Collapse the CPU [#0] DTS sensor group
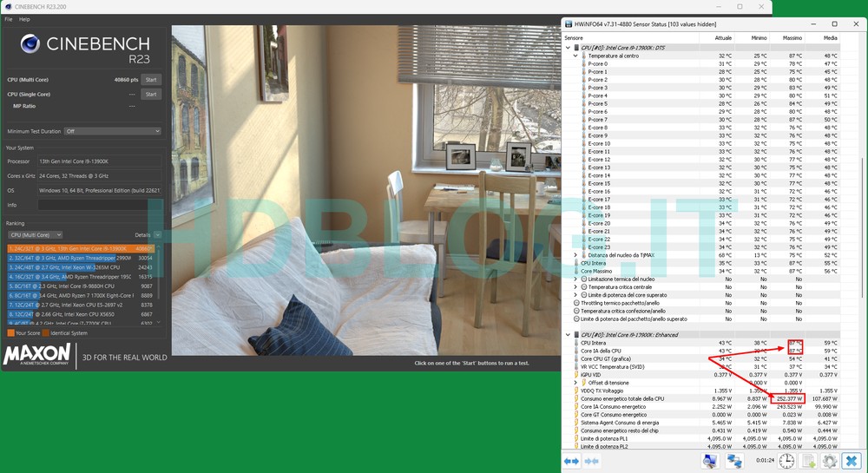 (568, 48)
